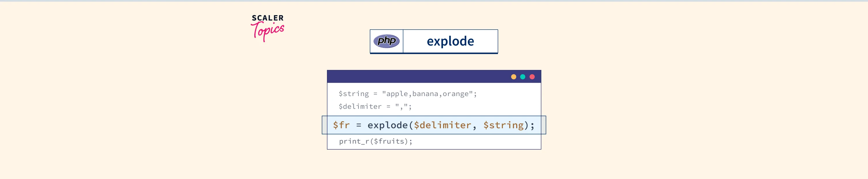Click the black 'SCALER' wordmark
This screenshot has height=179, width=868.
268,18
